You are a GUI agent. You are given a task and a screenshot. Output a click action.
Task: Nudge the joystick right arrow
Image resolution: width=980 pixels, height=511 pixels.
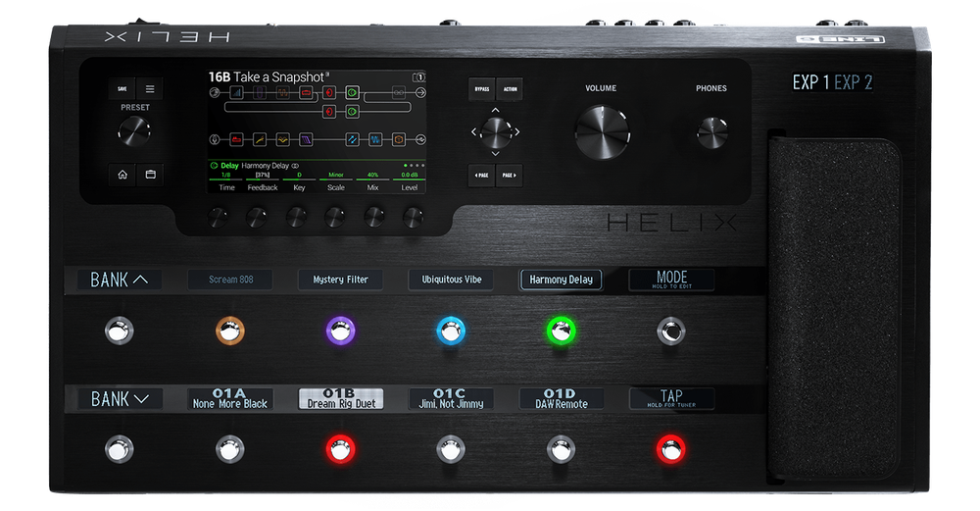point(516,131)
